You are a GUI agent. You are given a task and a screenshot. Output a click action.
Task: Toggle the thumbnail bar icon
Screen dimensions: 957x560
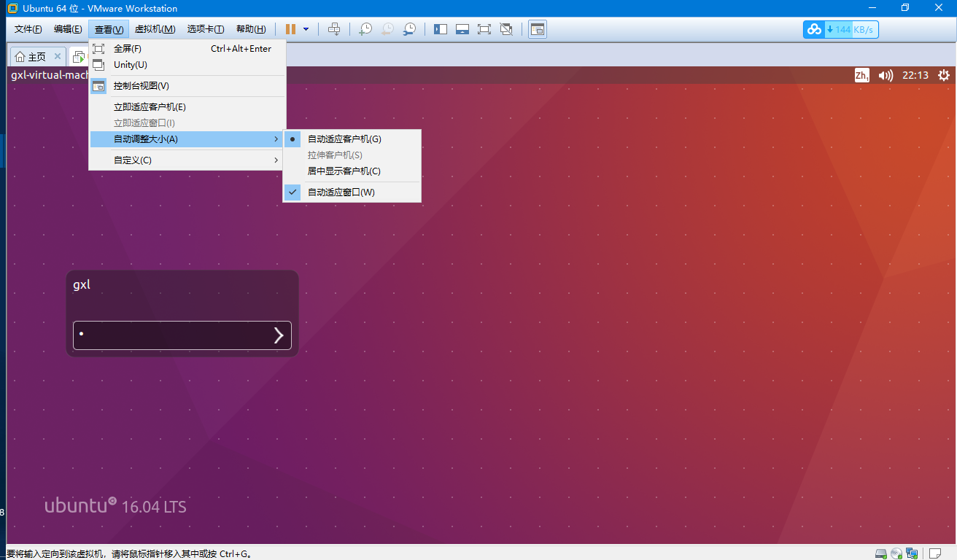pyautogui.click(x=462, y=29)
